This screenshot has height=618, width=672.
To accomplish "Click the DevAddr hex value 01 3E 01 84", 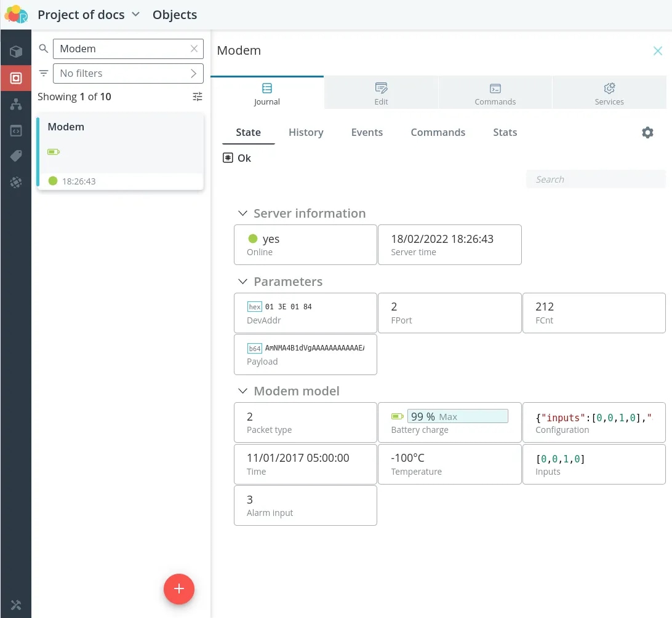I will [x=289, y=307].
